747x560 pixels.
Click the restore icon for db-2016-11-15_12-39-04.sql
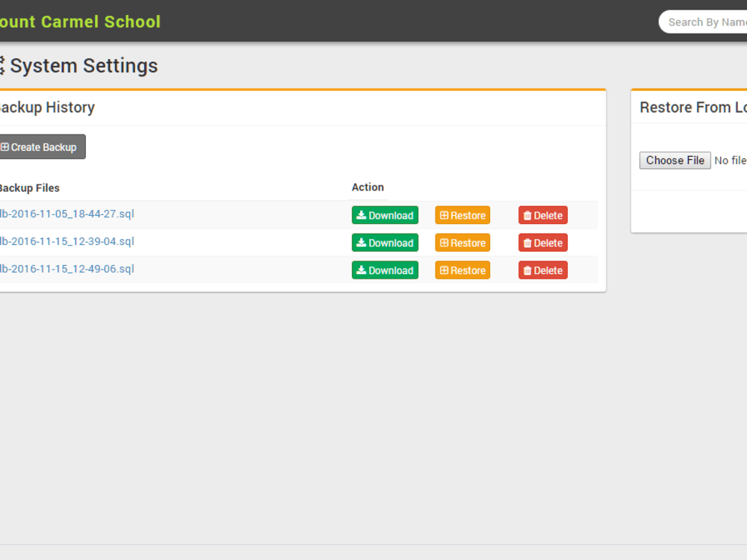point(443,242)
